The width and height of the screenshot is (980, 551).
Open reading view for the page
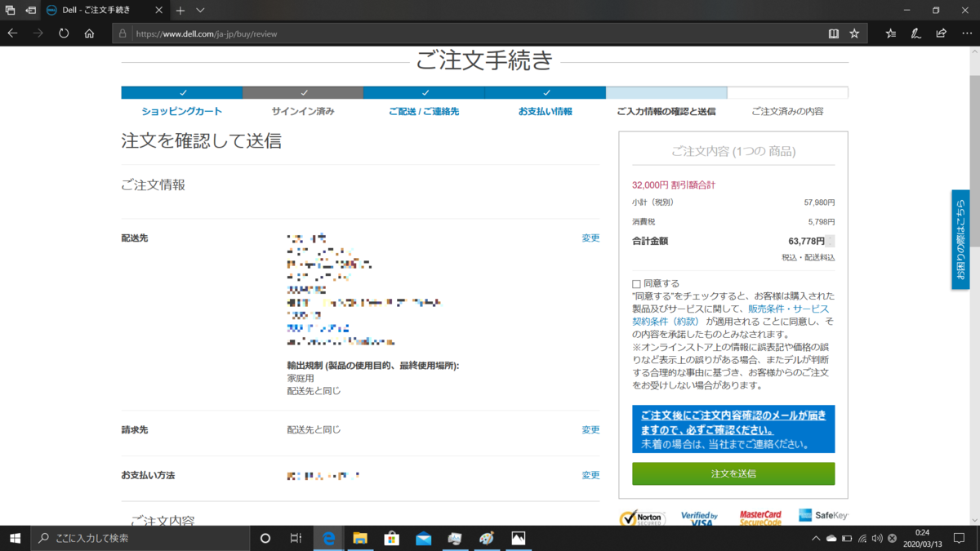(832, 33)
